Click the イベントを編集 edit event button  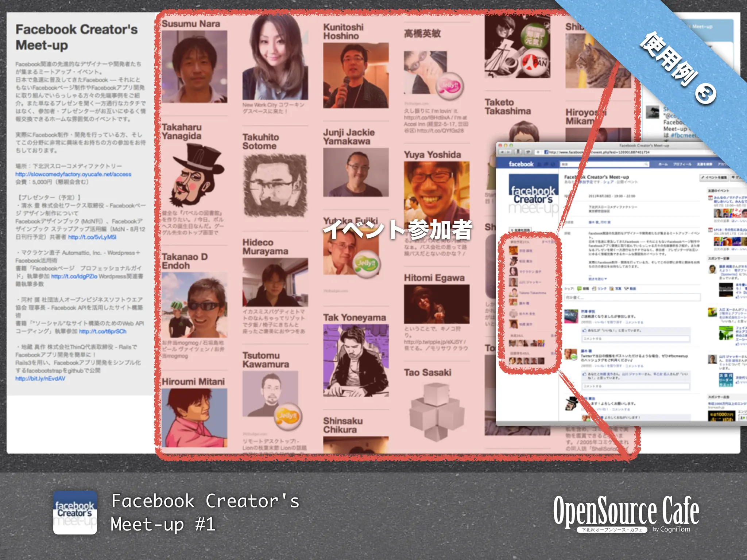(x=714, y=178)
